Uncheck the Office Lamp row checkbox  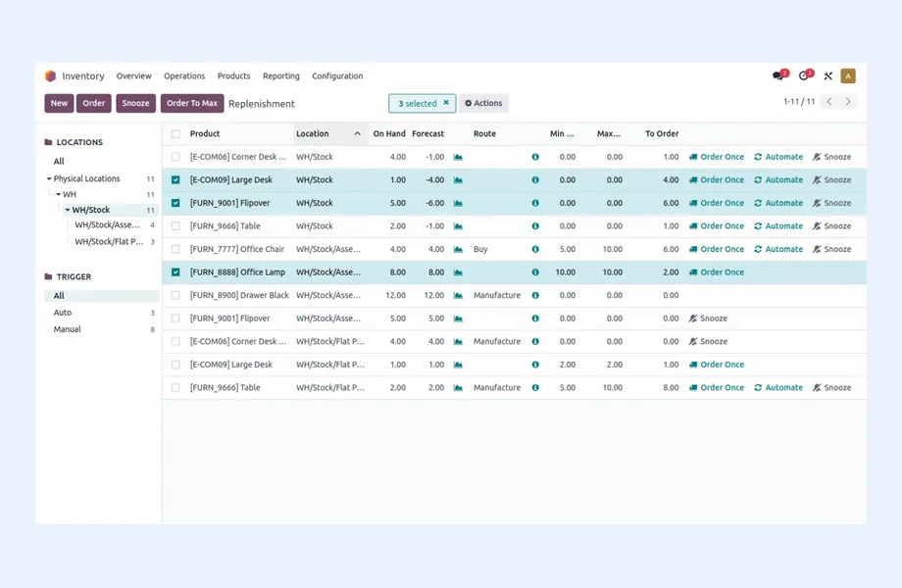pyautogui.click(x=175, y=271)
